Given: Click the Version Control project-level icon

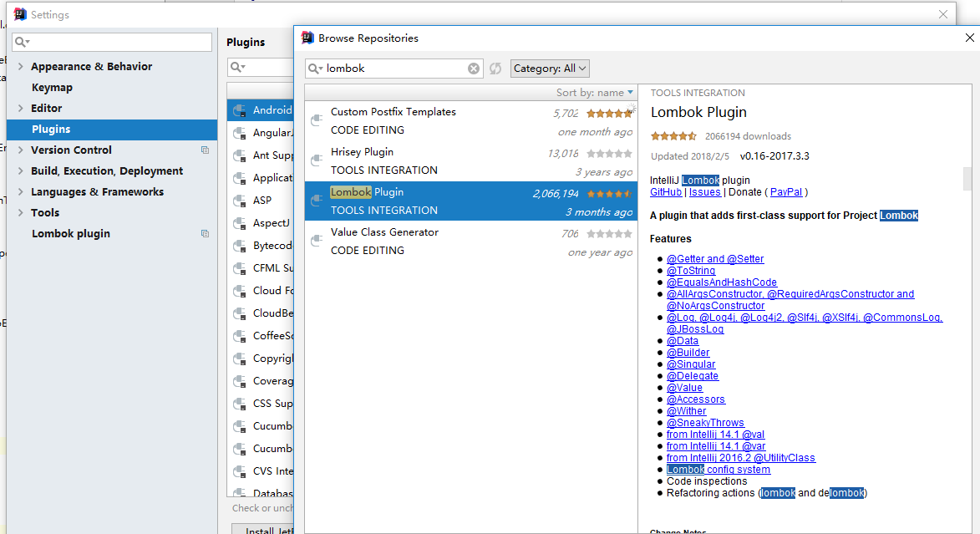Looking at the screenshot, I should coord(205,150).
